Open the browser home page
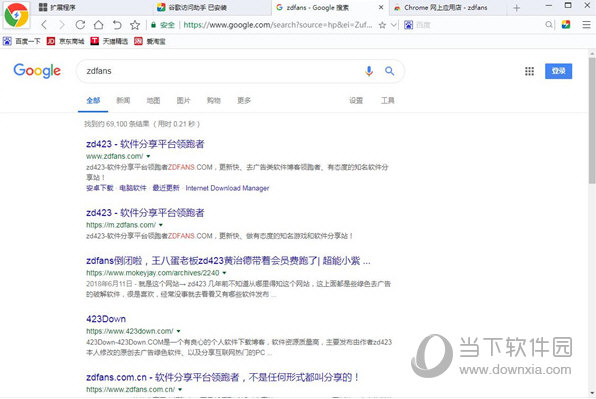 (98, 25)
